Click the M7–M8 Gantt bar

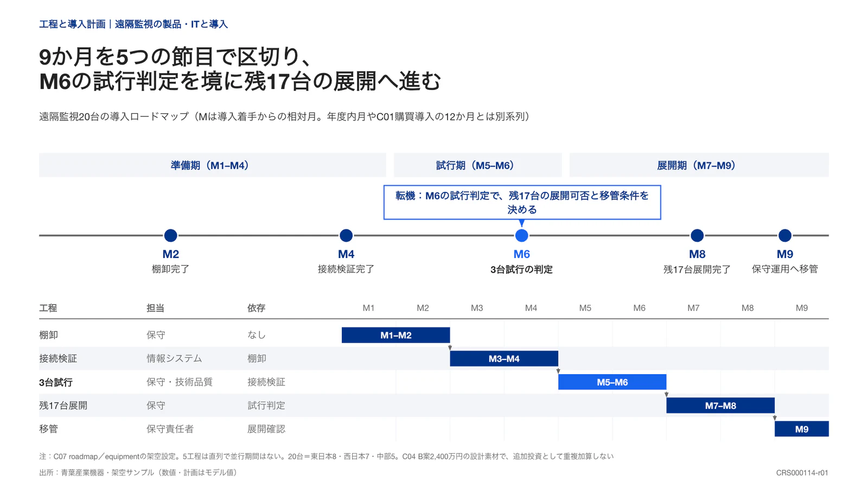[x=720, y=406]
